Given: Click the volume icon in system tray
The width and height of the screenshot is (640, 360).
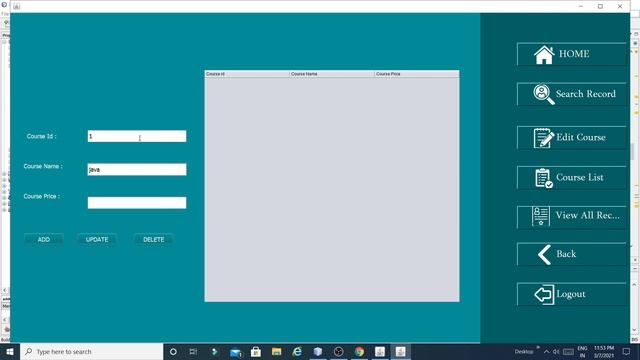Looking at the screenshot, I should (x=556, y=351).
